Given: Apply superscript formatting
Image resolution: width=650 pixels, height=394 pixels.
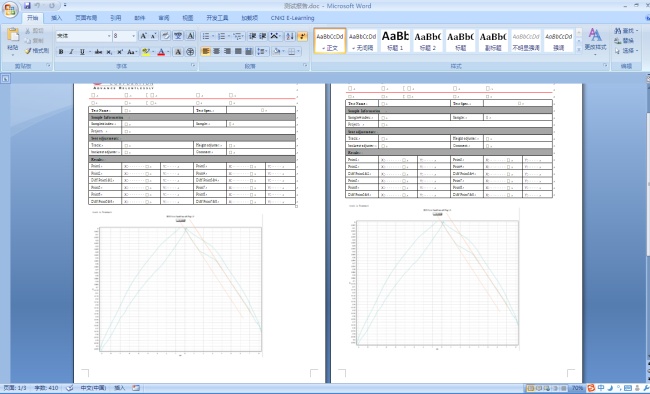Looking at the screenshot, I should pos(120,52).
